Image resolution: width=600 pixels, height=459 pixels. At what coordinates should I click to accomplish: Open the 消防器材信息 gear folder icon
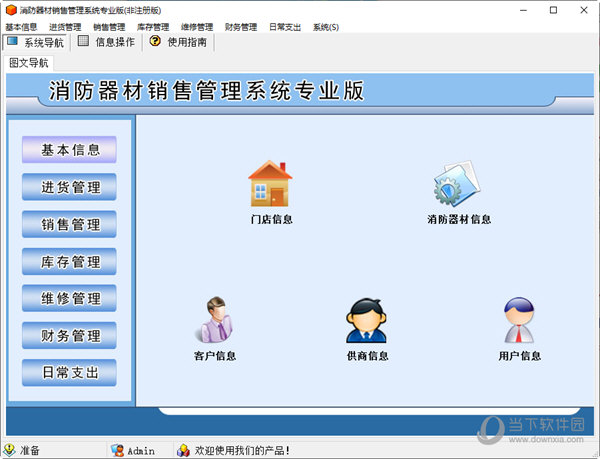tap(457, 184)
